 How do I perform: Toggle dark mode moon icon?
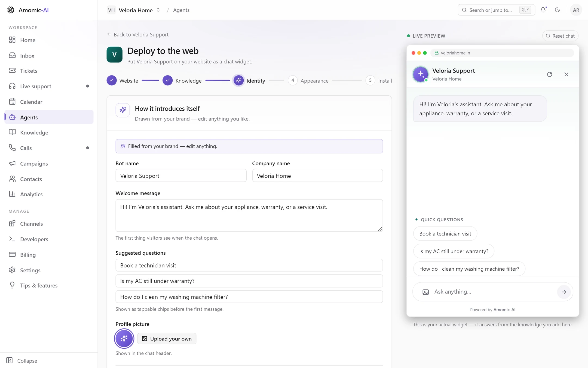(x=557, y=10)
